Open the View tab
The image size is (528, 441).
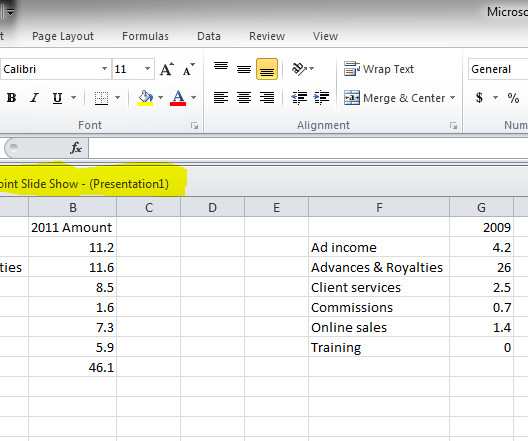(325, 36)
